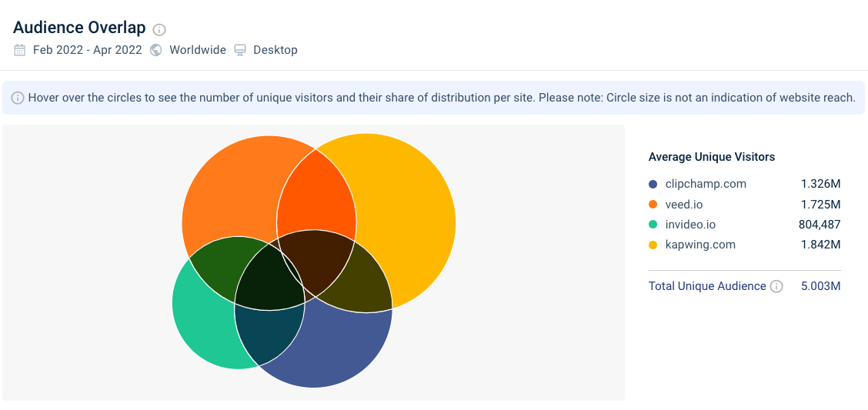Click the info icon in the blue notice

tap(18, 98)
